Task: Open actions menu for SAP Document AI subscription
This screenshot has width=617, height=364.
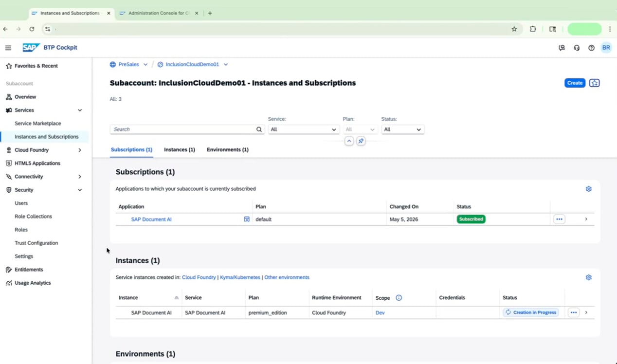Action: [x=559, y=219]
